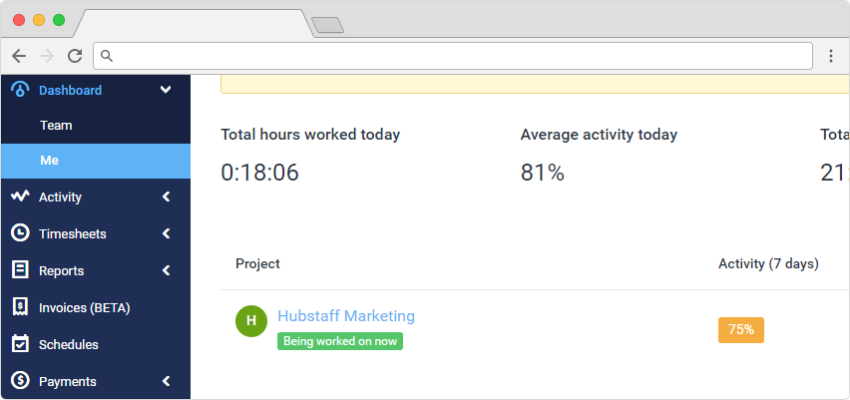This screenshot has height=400, width=850.
Task: Open the Dashboard menu item
Action: coord(95,90)
